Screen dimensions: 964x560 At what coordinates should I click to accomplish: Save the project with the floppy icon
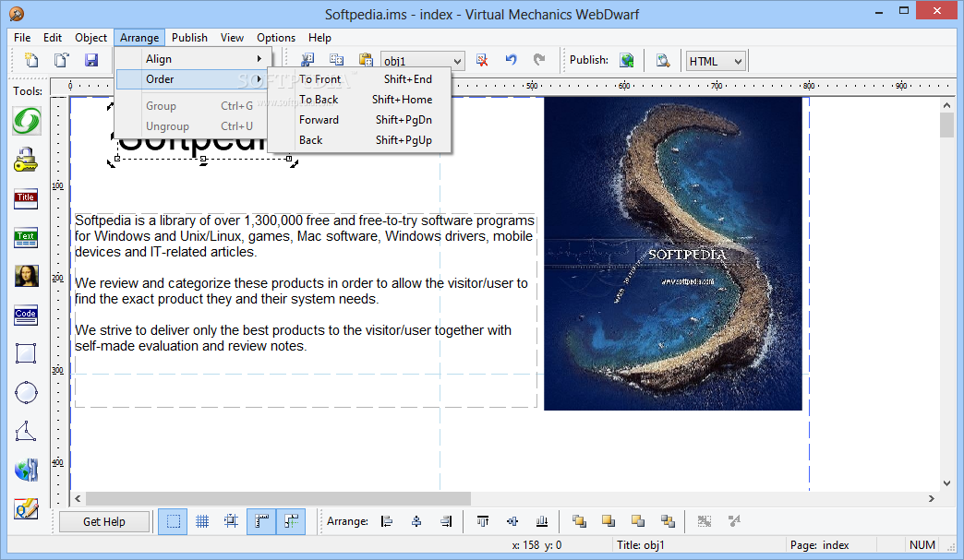pyautogui.click(x=91, y=60)
